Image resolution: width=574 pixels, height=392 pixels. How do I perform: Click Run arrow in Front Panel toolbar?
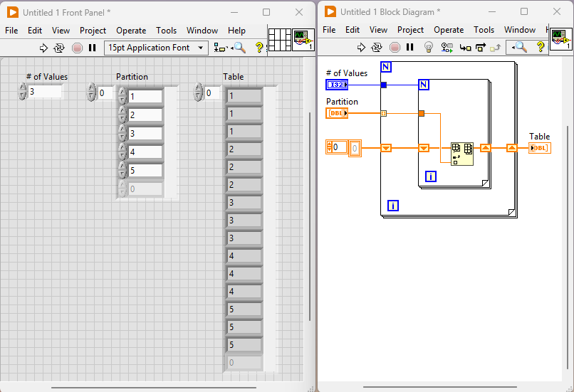43,48
